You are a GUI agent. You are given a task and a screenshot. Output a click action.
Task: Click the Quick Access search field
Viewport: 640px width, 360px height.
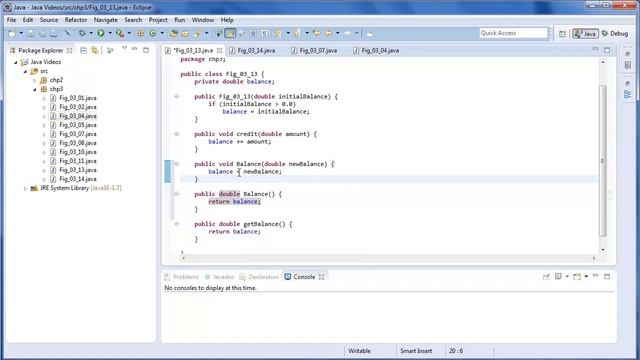coord(513,33)
